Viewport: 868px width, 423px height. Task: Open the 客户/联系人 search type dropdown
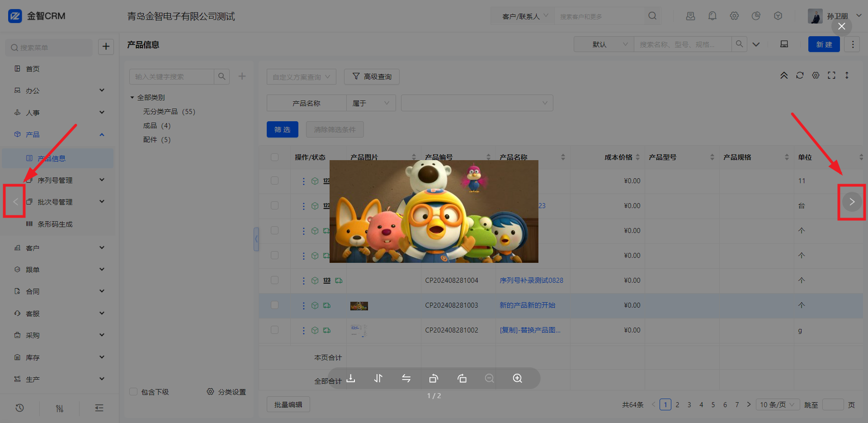523,16
